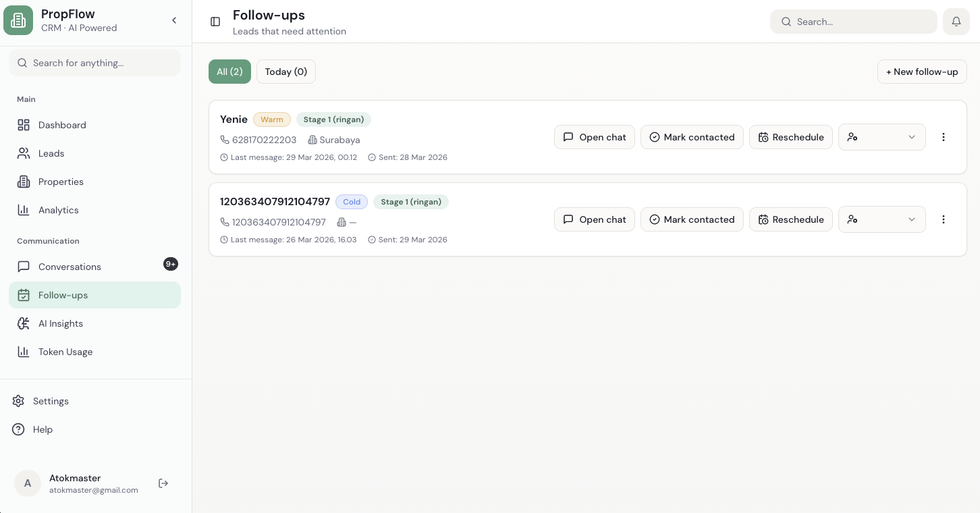Switch to the Today (0) tab

286,72
